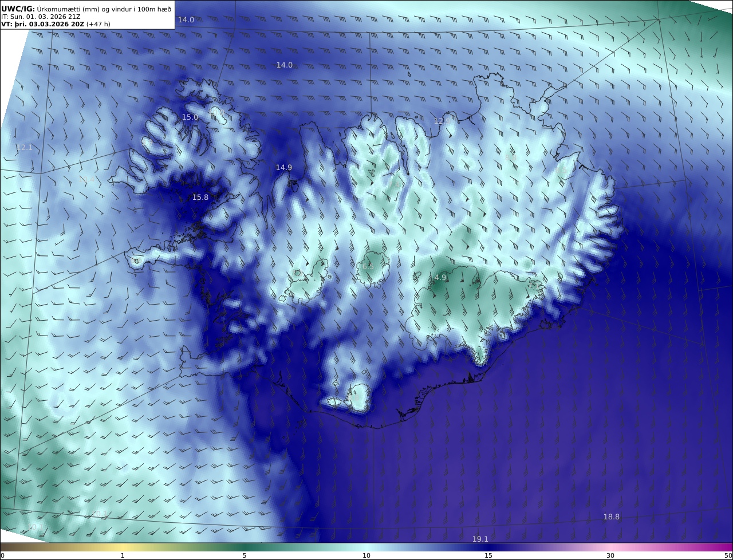Pick the dark navy colorbar segment above 15
This screenshot has height=560, width=733.
point(488,547)
